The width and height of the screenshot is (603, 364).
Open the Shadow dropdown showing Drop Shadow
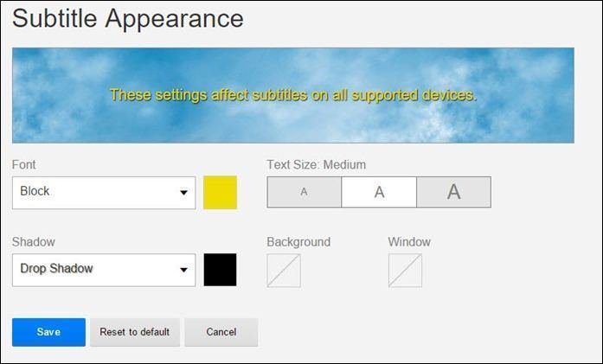(104, 270)
